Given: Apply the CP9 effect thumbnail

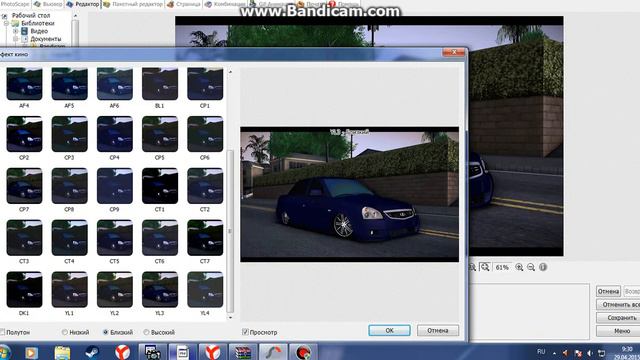Looking at the screenshot, I should [115, 186].
